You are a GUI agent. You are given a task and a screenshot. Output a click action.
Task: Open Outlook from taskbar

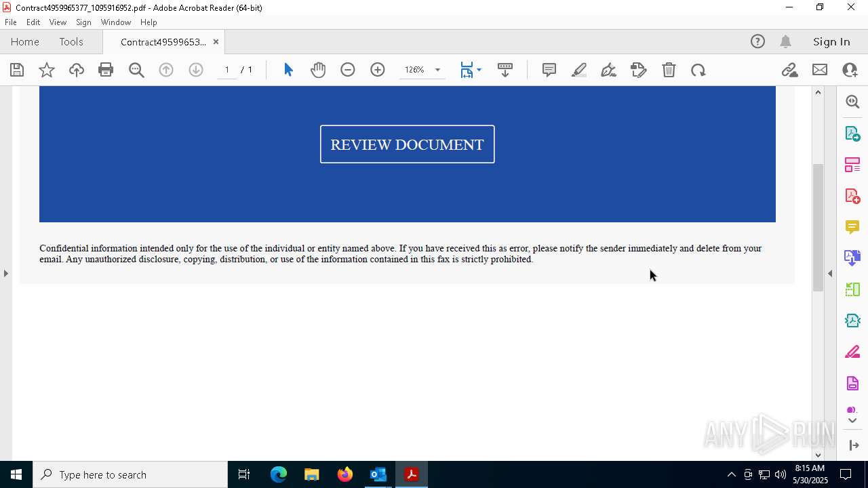pyautogui.click(x=378, y=474)
